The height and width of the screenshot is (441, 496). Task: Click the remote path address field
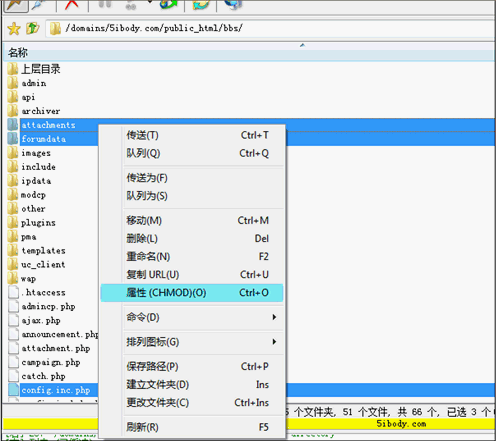point(270,28)
